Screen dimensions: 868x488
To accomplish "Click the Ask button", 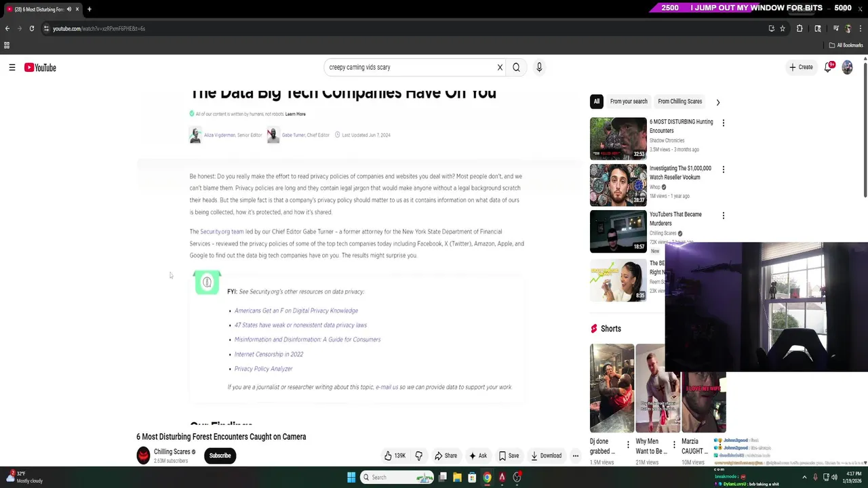I will click(x=478, y=456).
